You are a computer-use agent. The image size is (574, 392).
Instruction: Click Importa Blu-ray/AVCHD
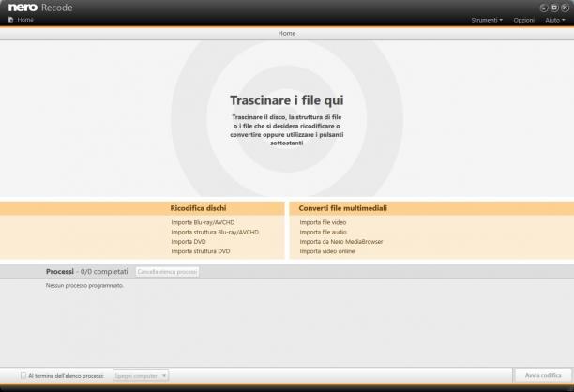[x=203, y=222]
